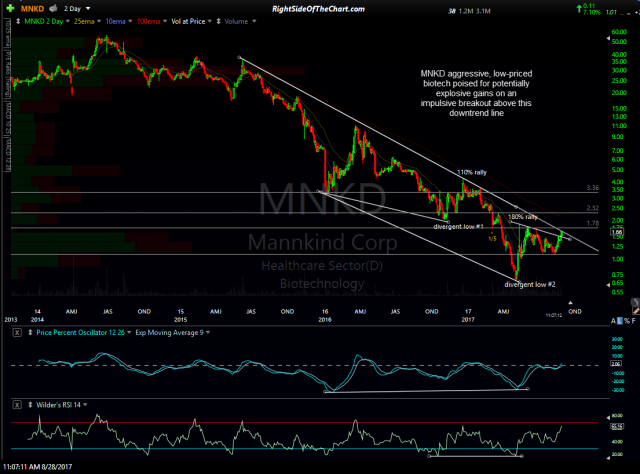Click the 3.1M volume figure at top
Viewport: 640px width, 474px height.
point(483,11)
